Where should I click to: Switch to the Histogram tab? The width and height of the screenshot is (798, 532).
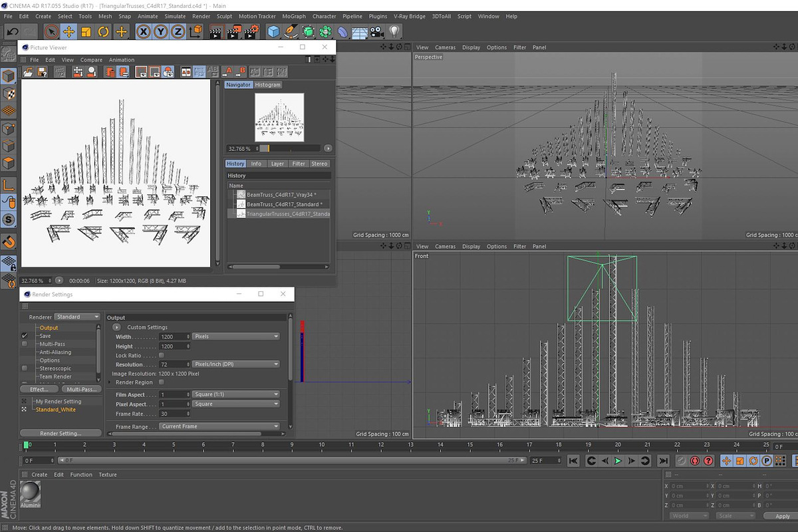268,84
